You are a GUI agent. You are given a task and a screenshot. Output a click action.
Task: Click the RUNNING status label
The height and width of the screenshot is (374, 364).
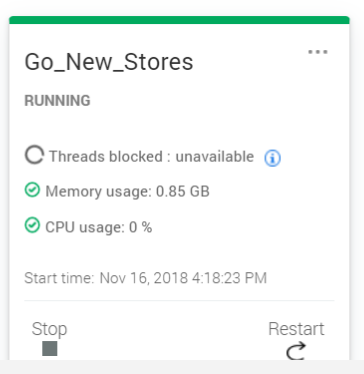[x=57, y=101]
